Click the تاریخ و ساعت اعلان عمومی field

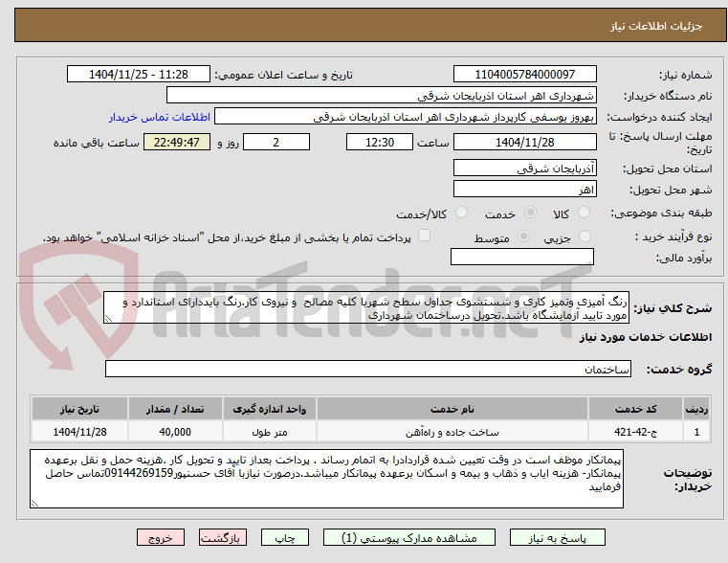[x=139, y=74]
